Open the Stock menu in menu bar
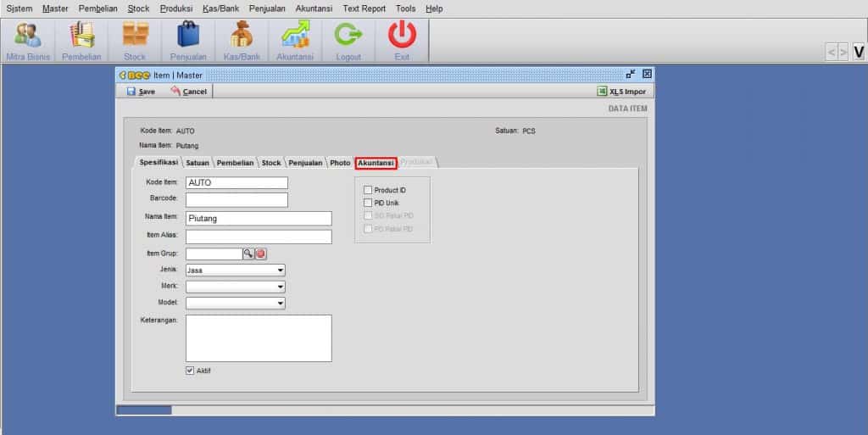Screen dimensions: 868x435 (138, 8)
